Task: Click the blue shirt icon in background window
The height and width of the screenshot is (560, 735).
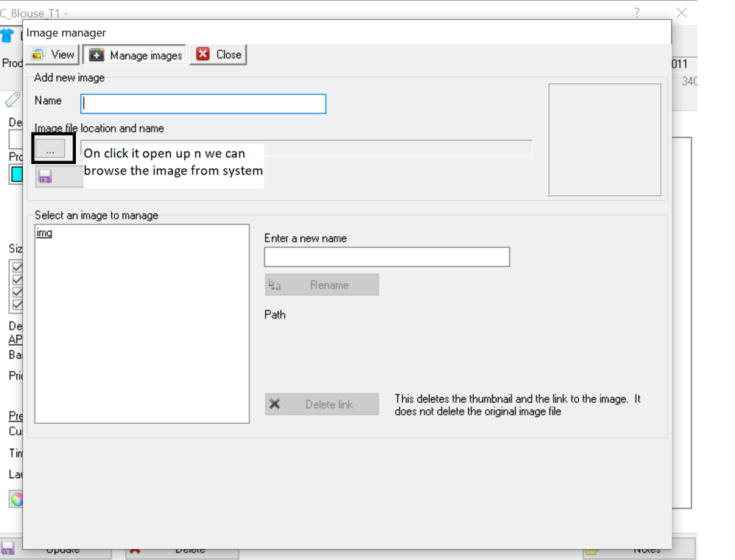Action: [7, 35]
